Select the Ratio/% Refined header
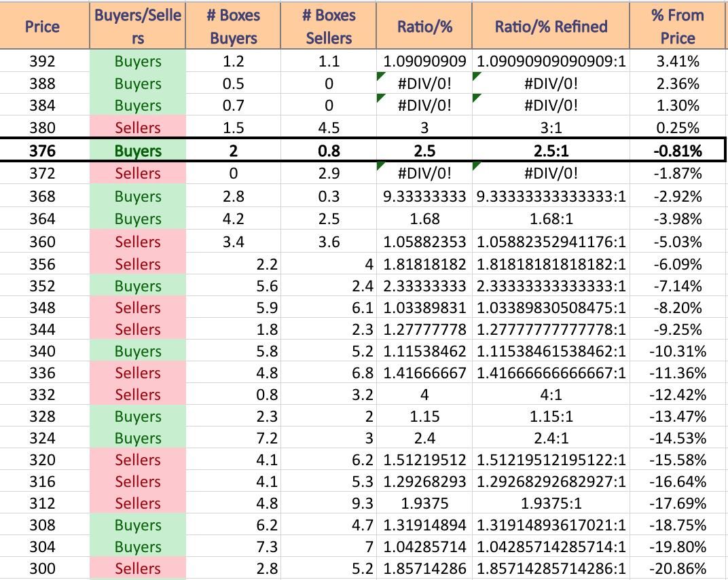Screen dimensions: 728x580 coord(551,26)
